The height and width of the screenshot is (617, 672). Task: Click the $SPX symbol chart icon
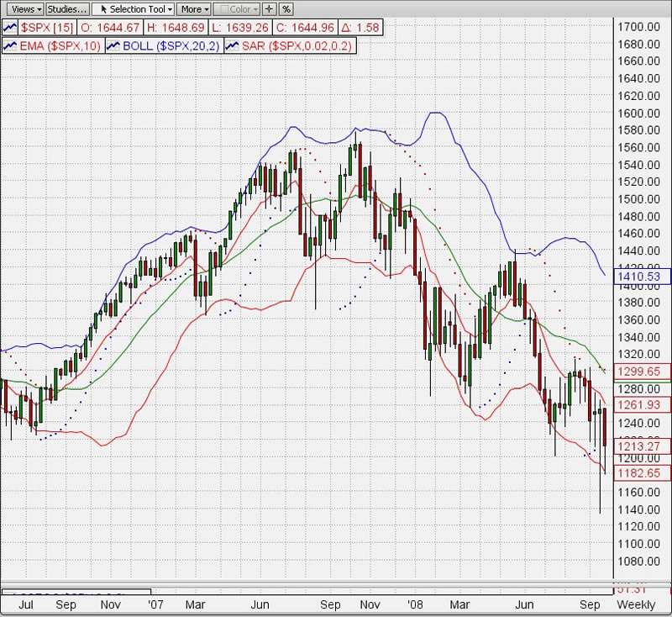[11, 29]
